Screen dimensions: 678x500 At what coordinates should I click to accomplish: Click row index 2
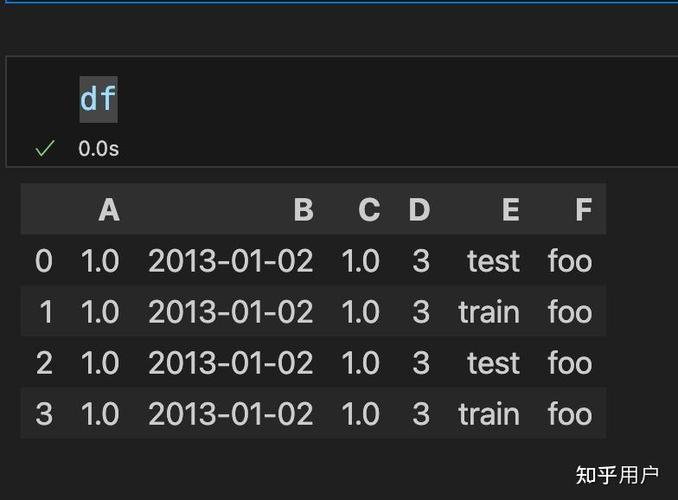point(44,363)
